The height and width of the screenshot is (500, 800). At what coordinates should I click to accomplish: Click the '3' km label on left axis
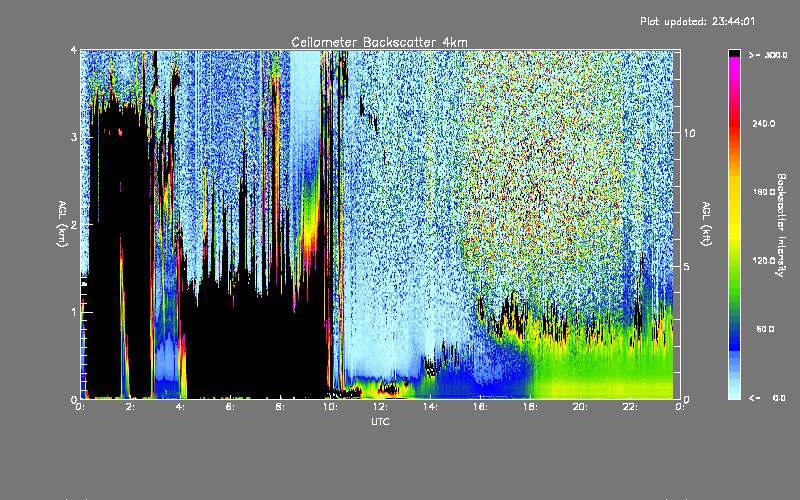74,137
